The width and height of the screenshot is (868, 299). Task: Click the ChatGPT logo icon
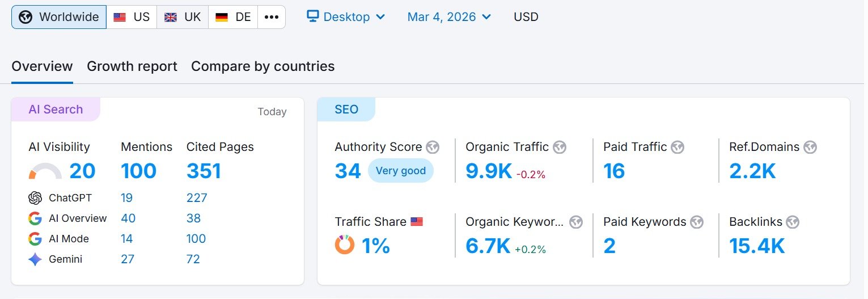(x=35, y=198)
